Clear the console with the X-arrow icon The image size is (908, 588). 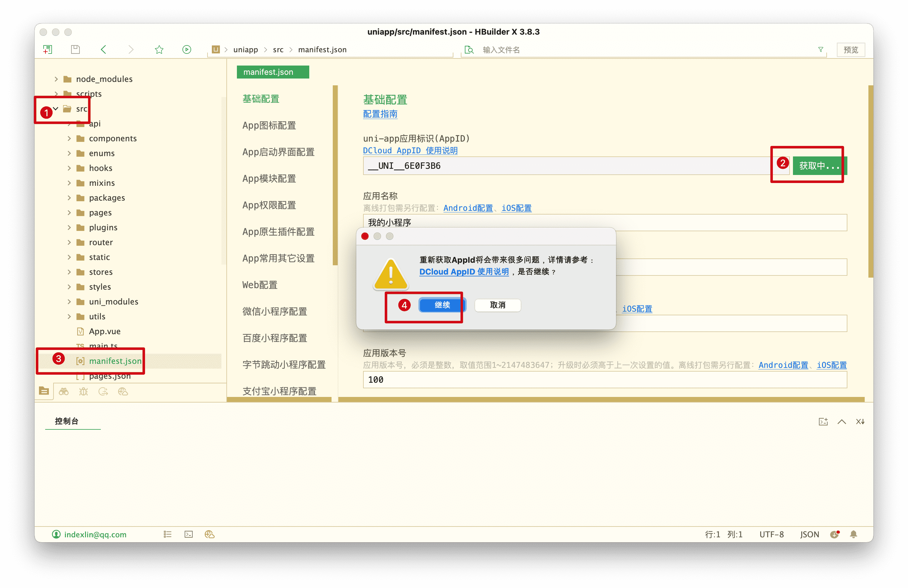860,421
